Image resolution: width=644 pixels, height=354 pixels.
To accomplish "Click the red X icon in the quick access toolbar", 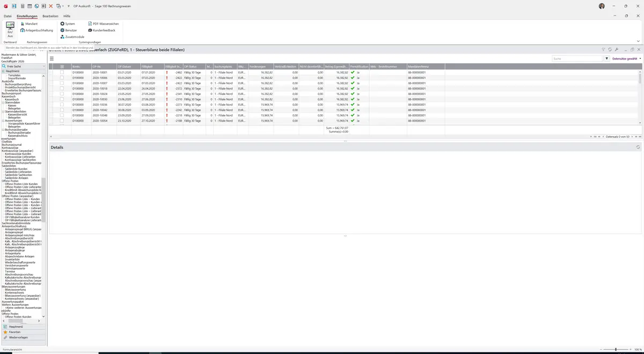I will [50, 6].
